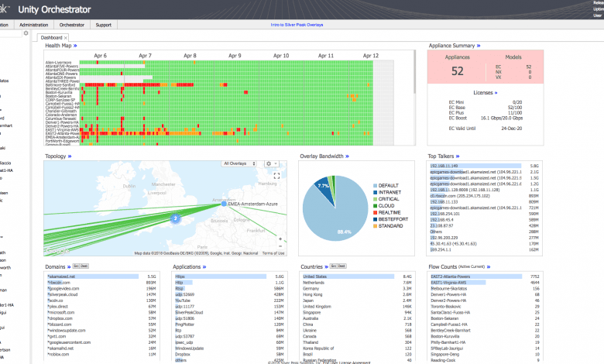Select top talker 192.168.254.101
The height and width of the screenshot is (364, 604).
click(x=484, y=214)
